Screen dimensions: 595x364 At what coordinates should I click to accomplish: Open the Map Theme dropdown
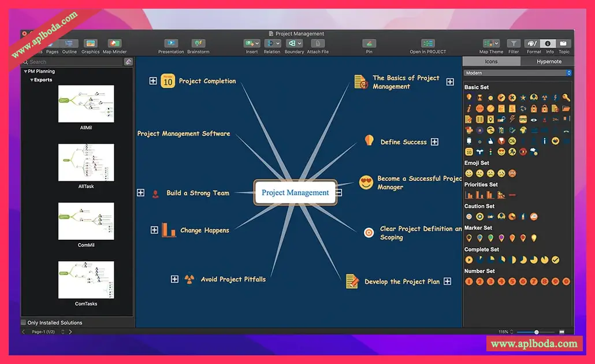pos(490,43)
